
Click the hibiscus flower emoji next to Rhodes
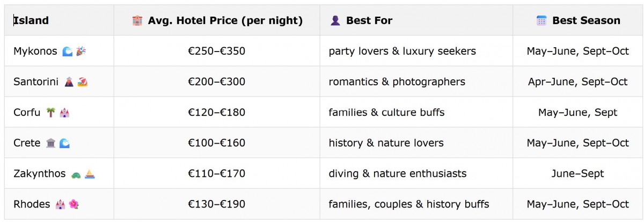point(74,204)
